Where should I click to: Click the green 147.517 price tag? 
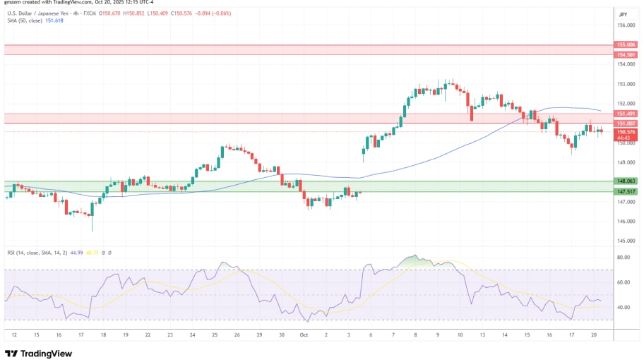(626, 191)
